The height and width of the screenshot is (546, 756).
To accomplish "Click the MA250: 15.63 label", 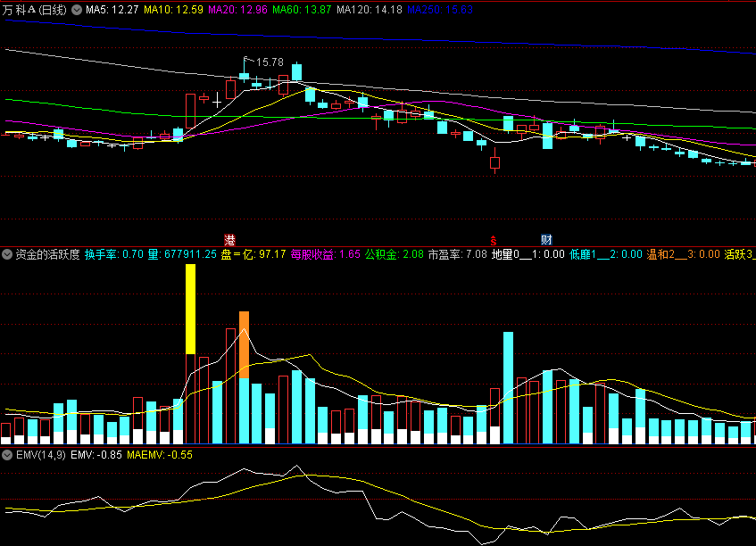I will 440,10.
